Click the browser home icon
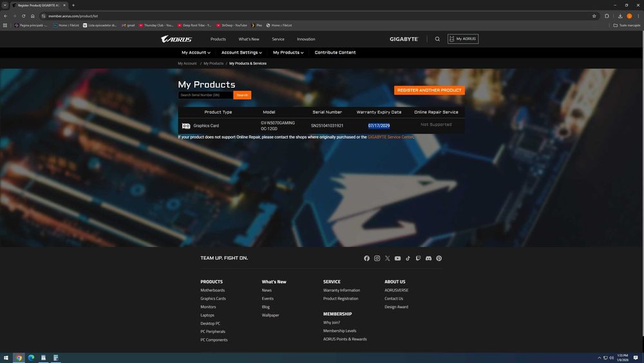This screenshot has width=644, height=363. [x=32, y=16]
